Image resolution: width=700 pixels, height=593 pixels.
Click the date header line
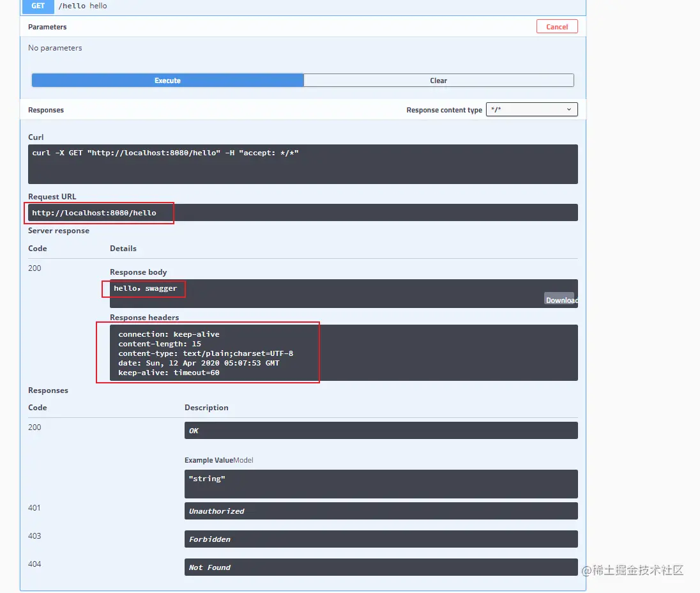[x=199, y=363]
